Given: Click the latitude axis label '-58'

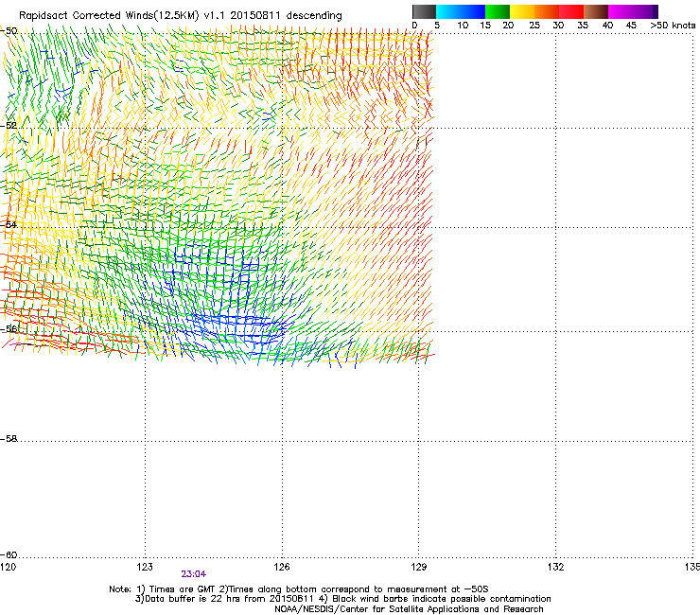Looking at the screenshot, I should (x=9, y=439).
